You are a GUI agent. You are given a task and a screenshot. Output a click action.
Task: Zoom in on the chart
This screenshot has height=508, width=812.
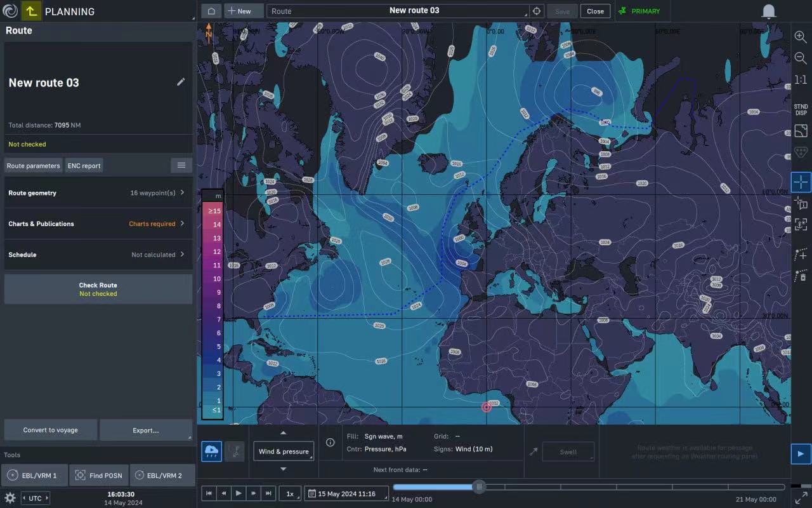801,37
